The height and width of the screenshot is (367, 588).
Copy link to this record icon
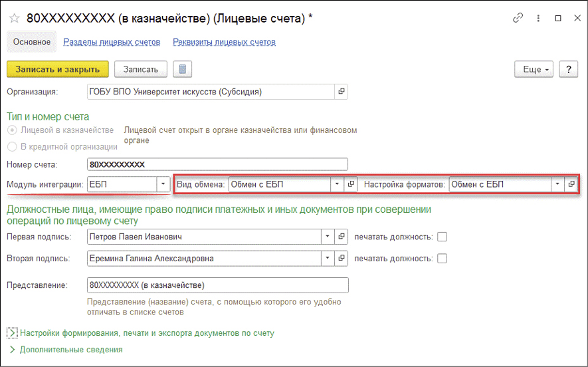tap(518, 19)
